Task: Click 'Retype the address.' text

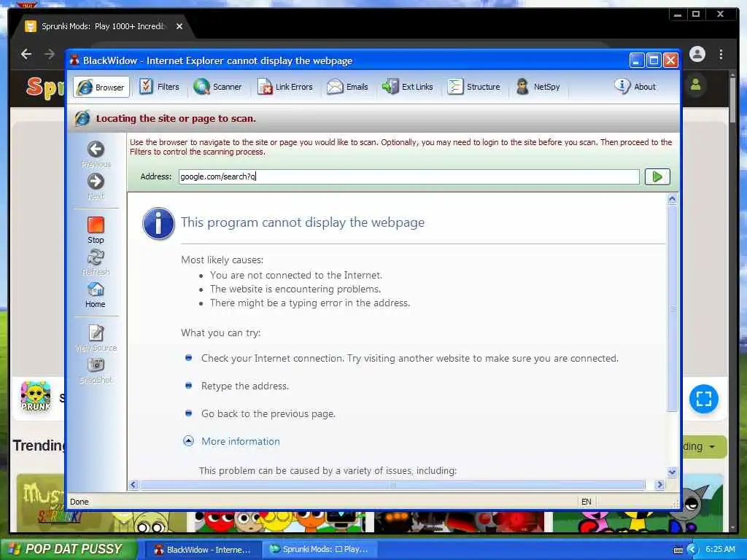Action: point(245,386)
